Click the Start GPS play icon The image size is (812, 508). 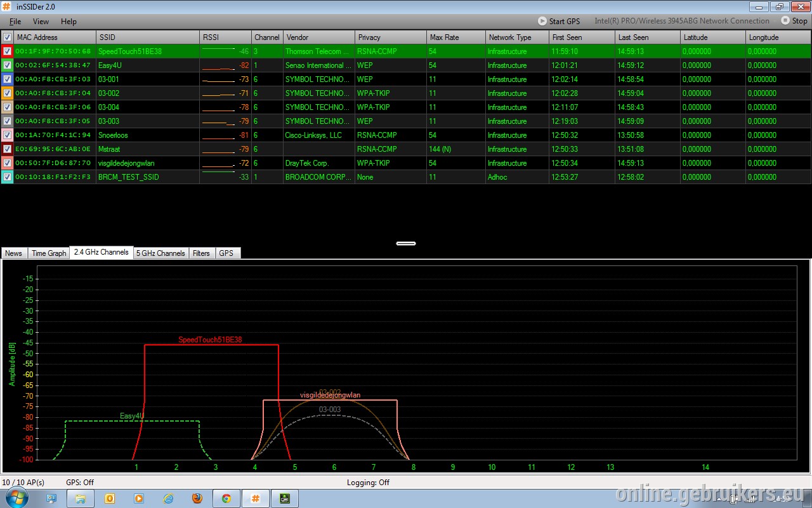tap(542, 21)
